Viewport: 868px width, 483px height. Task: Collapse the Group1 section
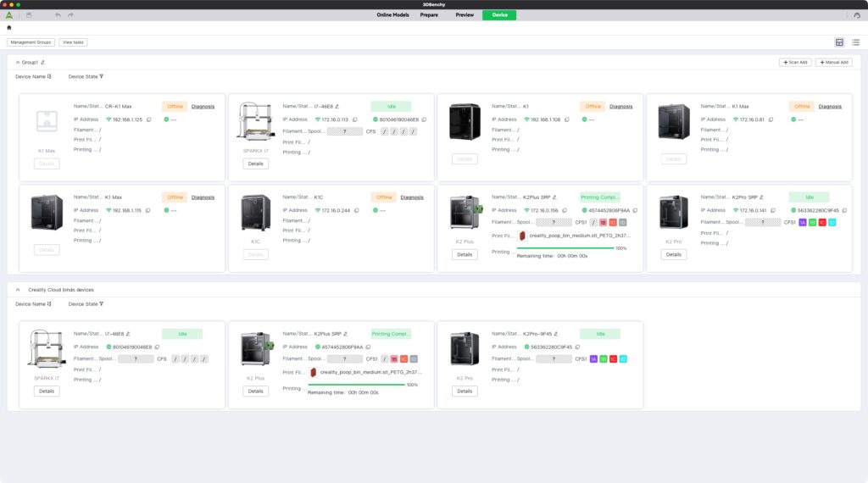point(18,62)
